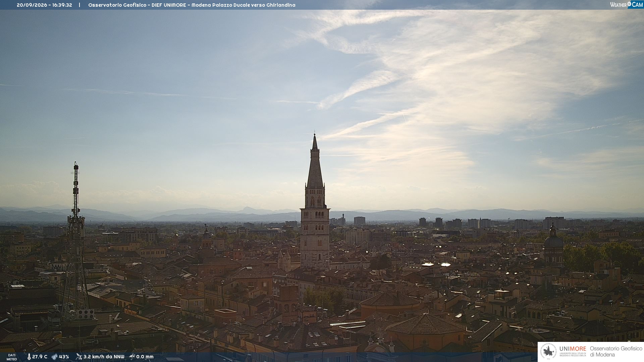Screen dimensions: 644x362
Task: Click the 27.9 C temperature reading
Action: point(40,357)
